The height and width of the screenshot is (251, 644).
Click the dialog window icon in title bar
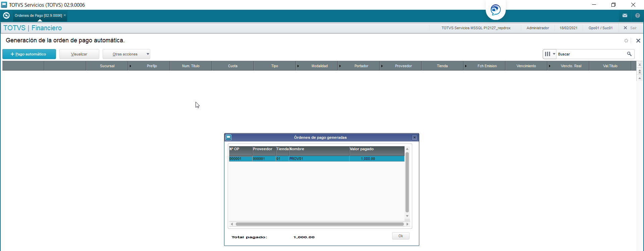click(228, 137)
